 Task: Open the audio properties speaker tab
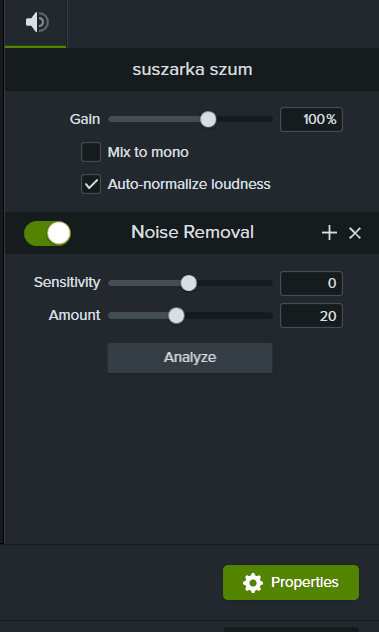(x=36, y=22)
